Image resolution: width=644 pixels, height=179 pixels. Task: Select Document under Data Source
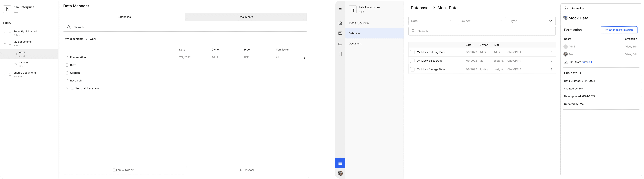coord(355,44)
